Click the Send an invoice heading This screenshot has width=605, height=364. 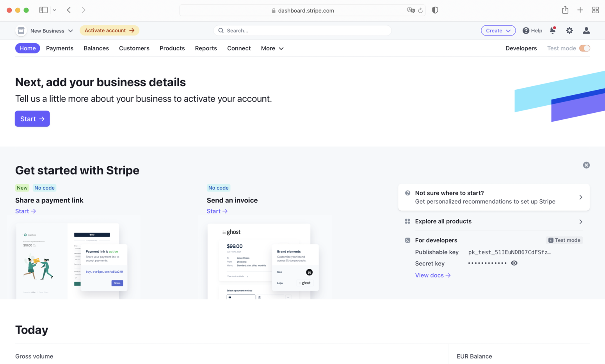232,200
